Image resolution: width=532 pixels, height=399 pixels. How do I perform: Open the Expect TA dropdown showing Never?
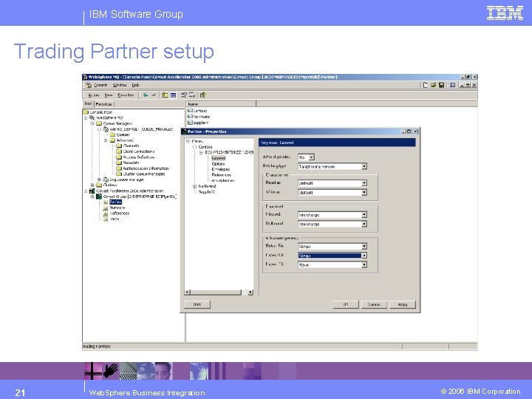point(364,265)
